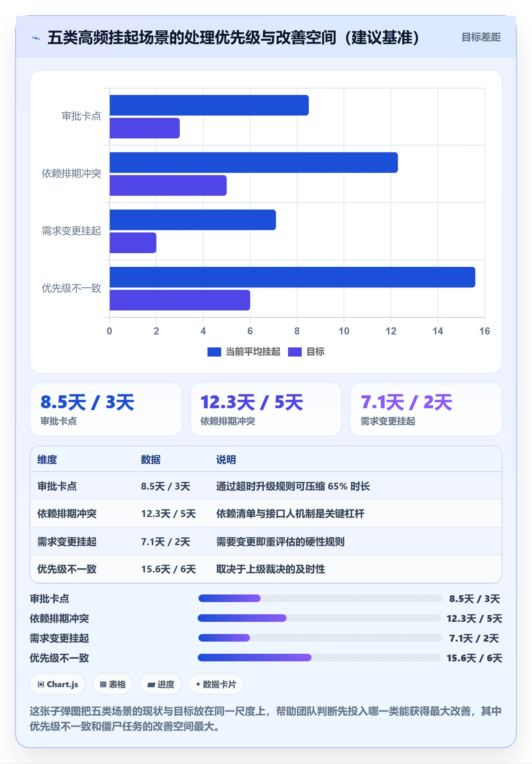This screenshot has width=532, height=764.
Task: Select the 优先级不一致 table row name
Action: coord(67,569)
